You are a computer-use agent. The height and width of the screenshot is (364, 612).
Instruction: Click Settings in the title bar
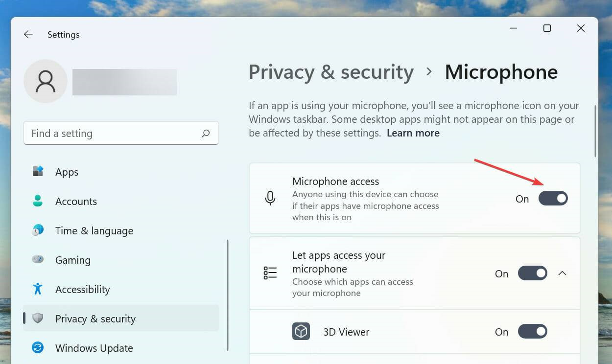click(63, 34)
